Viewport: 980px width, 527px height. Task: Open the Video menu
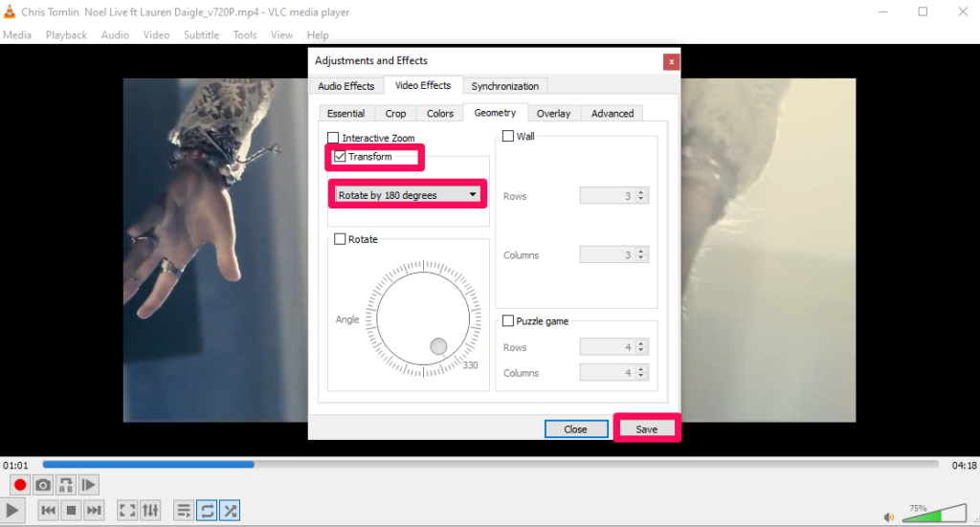156,35
